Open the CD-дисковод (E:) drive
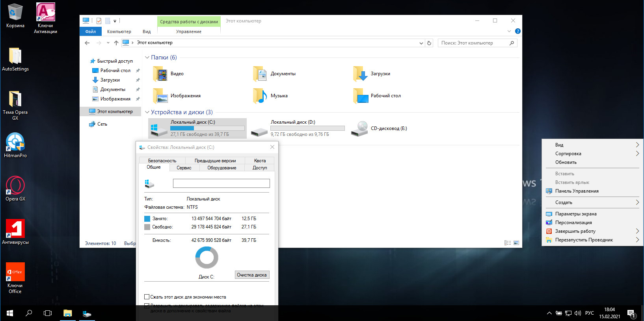Screen dimensions: 644x321 click(359, 128)
